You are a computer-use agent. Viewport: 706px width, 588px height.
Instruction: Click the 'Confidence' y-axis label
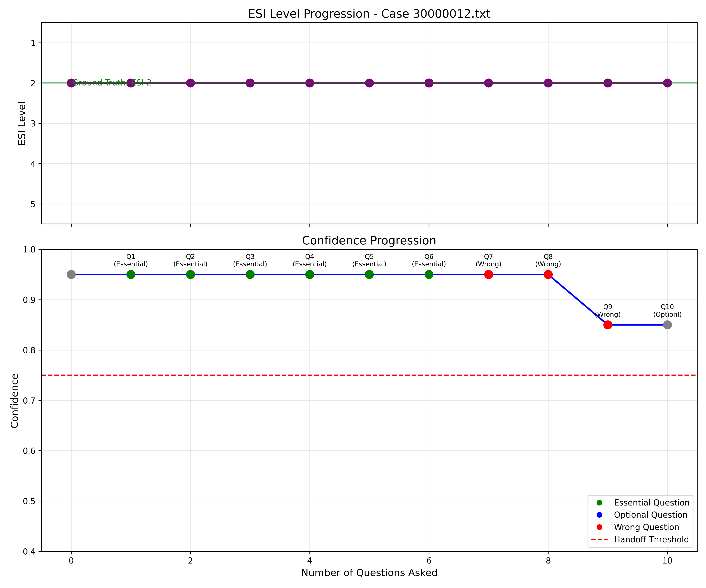point(15,400)
